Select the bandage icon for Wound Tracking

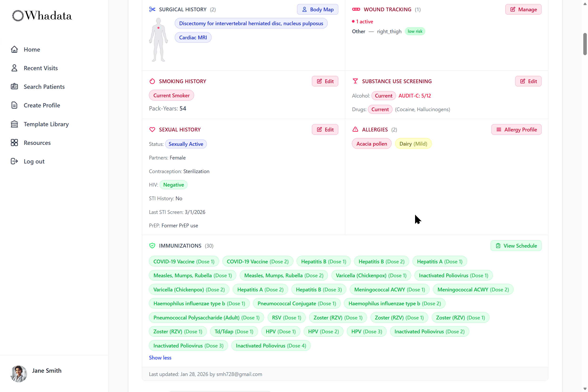click(356, 9)
